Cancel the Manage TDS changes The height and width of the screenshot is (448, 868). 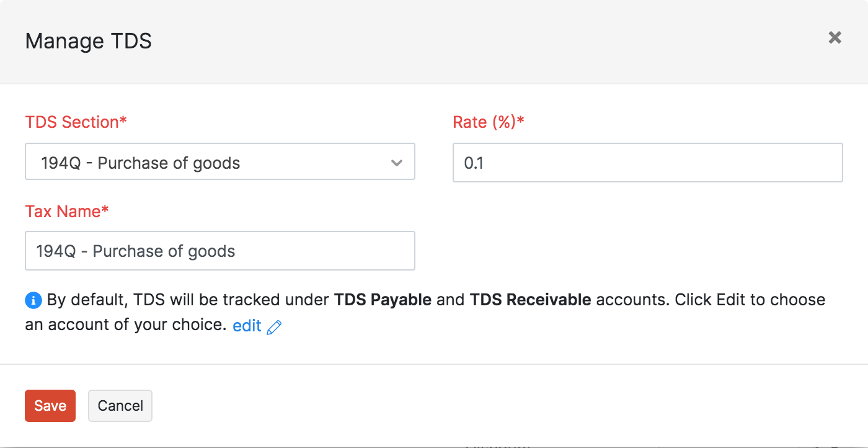(x=120, y=405)
